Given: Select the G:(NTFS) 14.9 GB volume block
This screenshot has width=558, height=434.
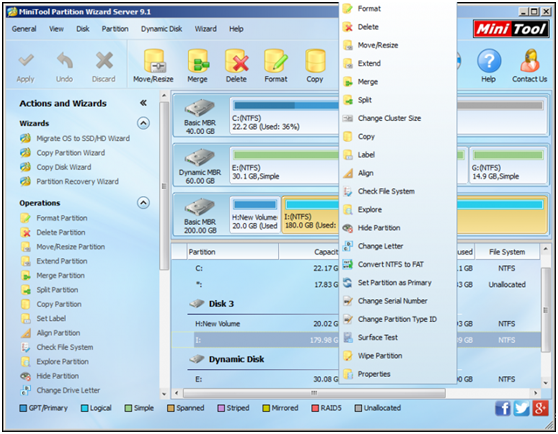Looking at the screenshot, I should tap(508, 165).
